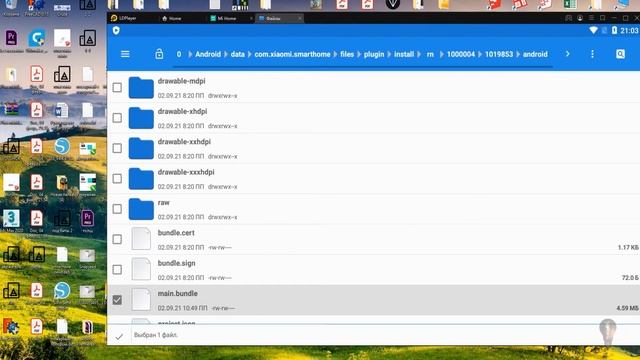Click the 02.09.21 10:49 ПП date
This screenshot has width=640, height=360.
[x=182, y=308]
